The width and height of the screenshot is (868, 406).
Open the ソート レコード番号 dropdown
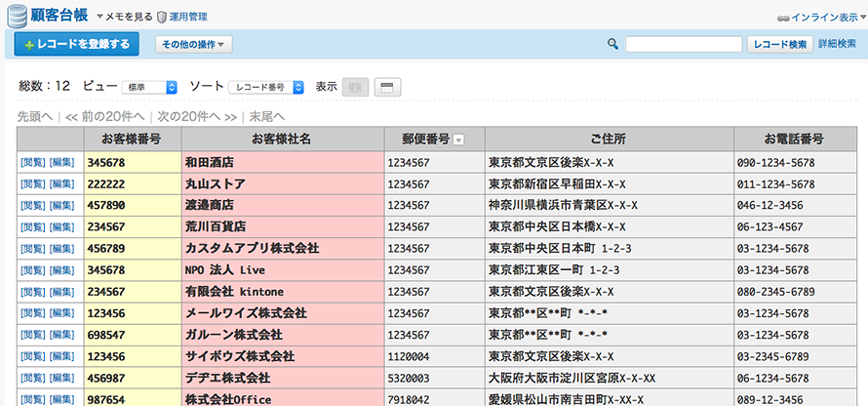pyautogui.click(x=265, y=88)
